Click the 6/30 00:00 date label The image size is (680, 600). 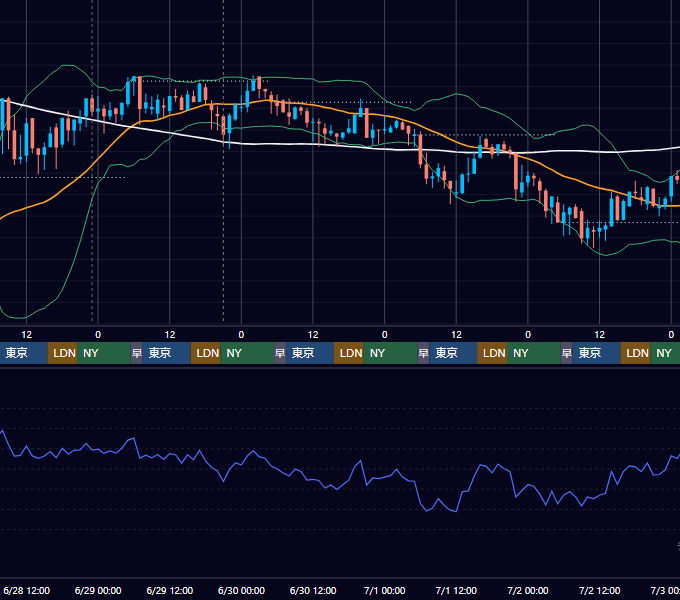tap(241, 590)
